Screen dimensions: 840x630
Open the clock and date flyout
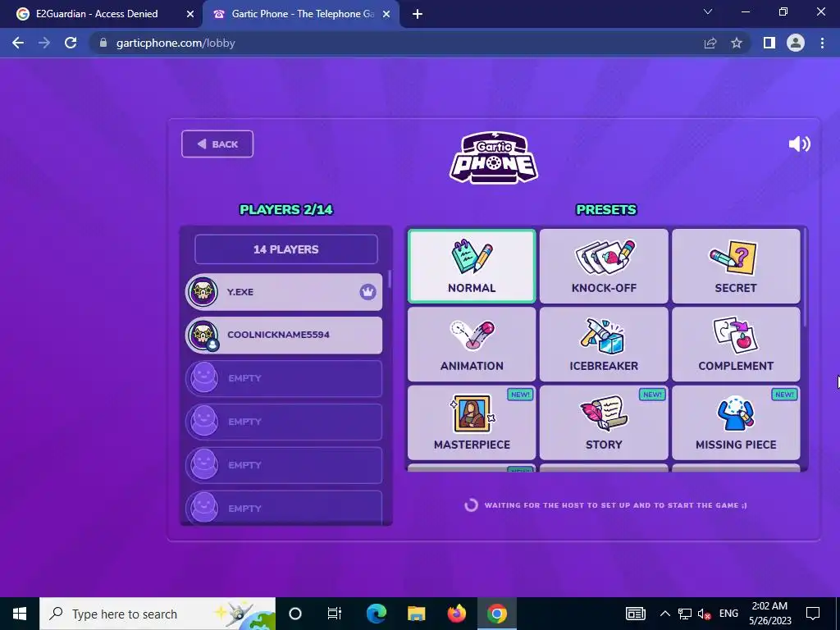pyautogui.click(x=769, y=614)
